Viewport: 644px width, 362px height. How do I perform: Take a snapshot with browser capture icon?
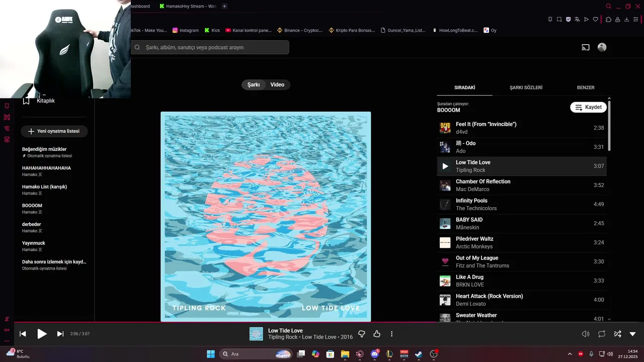click(x=559, y=19)
